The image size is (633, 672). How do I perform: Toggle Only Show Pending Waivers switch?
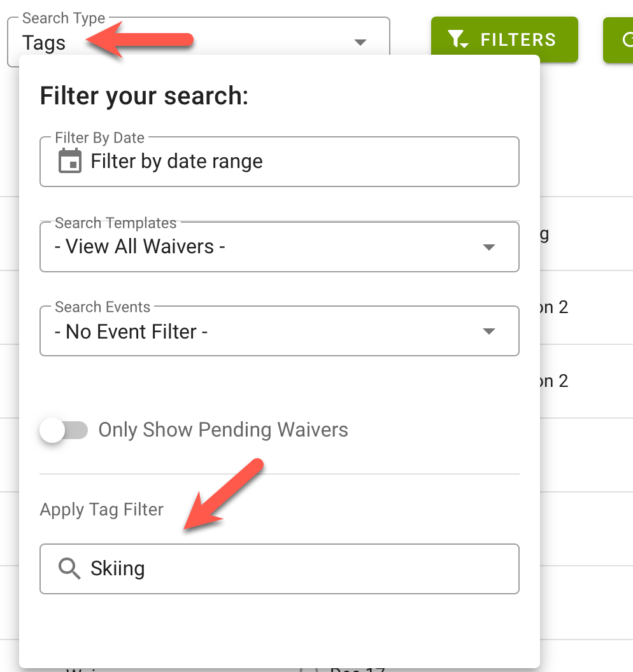64,430
